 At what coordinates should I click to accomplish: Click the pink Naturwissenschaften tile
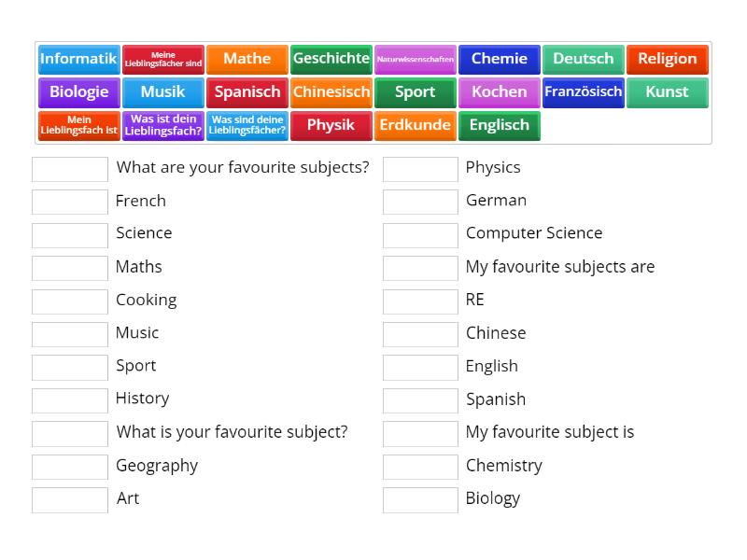tap(416, 60)
